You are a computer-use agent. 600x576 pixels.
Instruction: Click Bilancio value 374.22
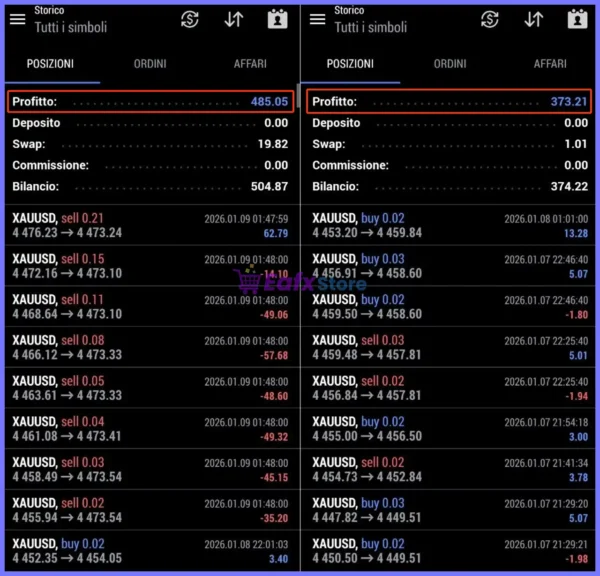(569, 186)
